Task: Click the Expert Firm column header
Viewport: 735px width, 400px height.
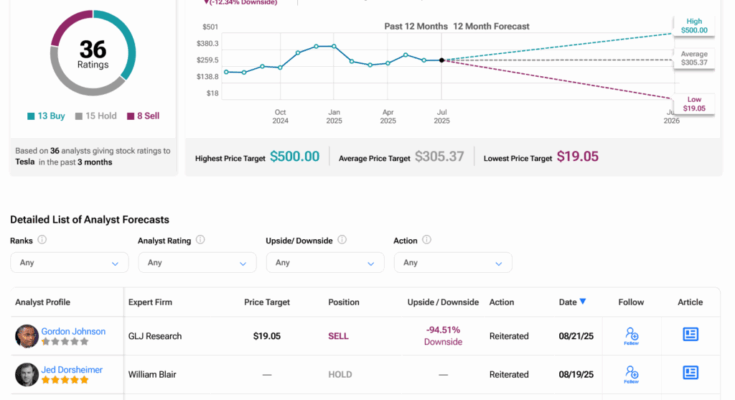Action: click(x=150, y=302)
